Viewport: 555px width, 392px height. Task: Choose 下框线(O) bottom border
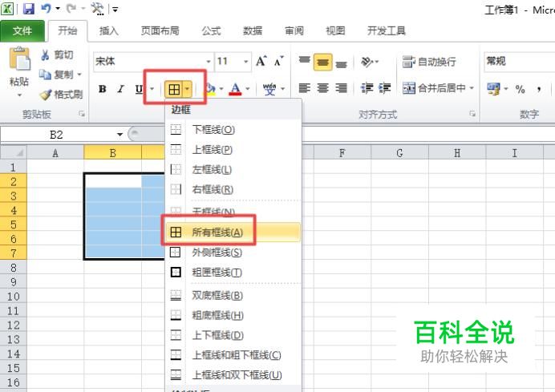pos(233,130)
